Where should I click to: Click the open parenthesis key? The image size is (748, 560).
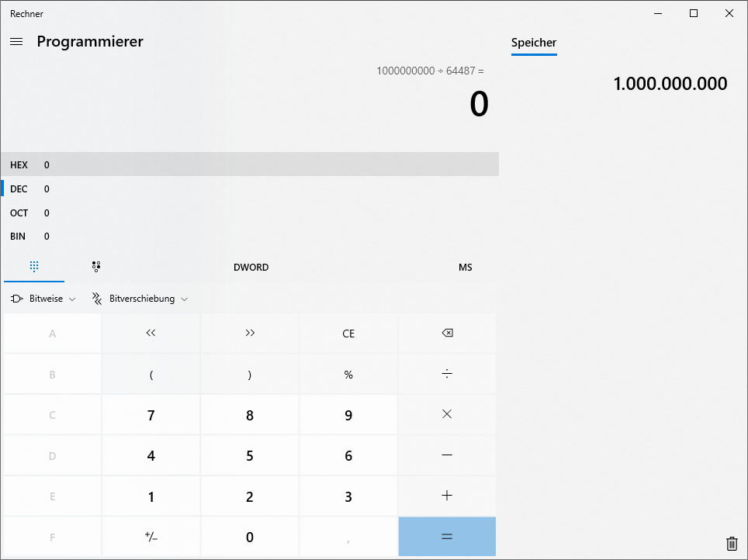151,374
